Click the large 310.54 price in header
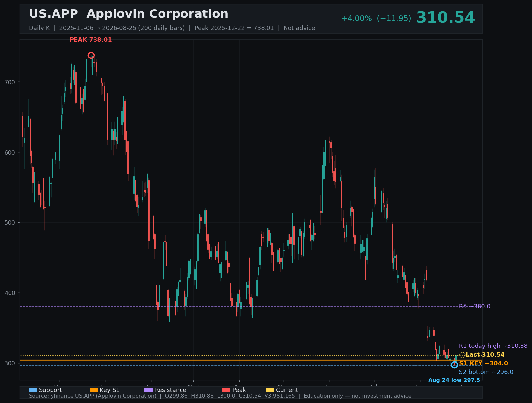This screenshot has width=532, height=403. (446, 18)
